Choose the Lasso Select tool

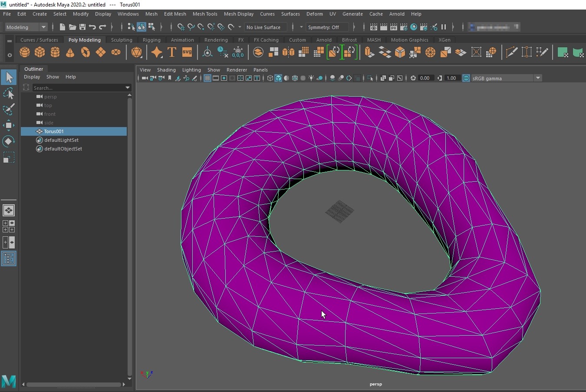click(8, 93)
